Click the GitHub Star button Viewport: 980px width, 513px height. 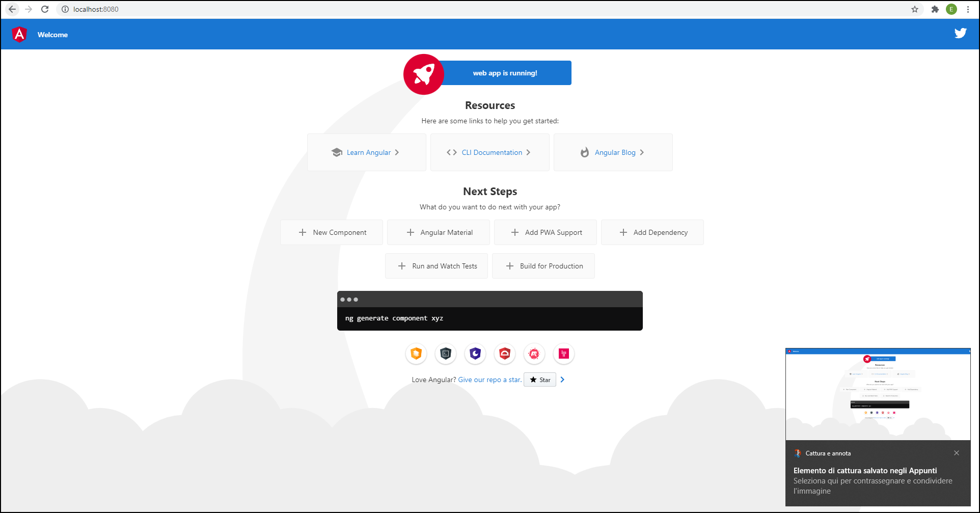[540, 380]
